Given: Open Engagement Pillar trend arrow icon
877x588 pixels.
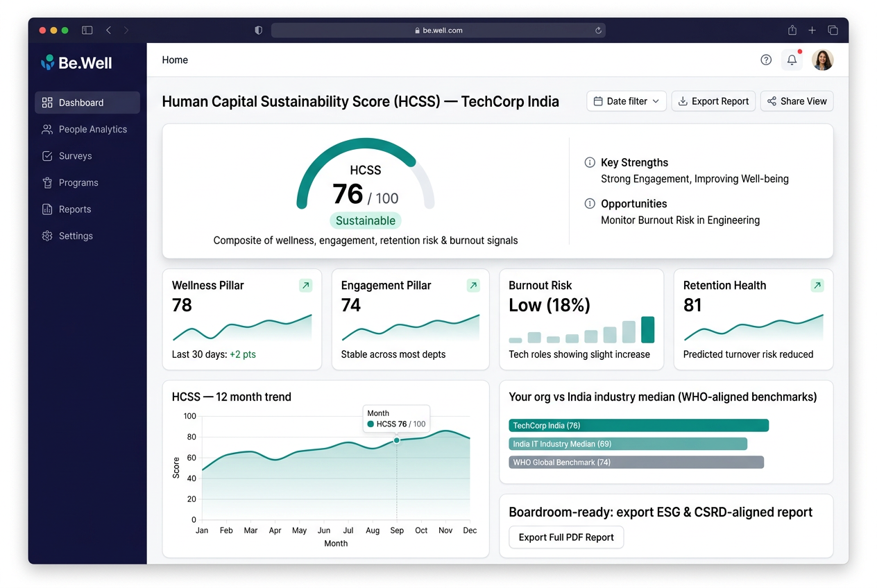Looking at the screenshot, I should [473, 286].
